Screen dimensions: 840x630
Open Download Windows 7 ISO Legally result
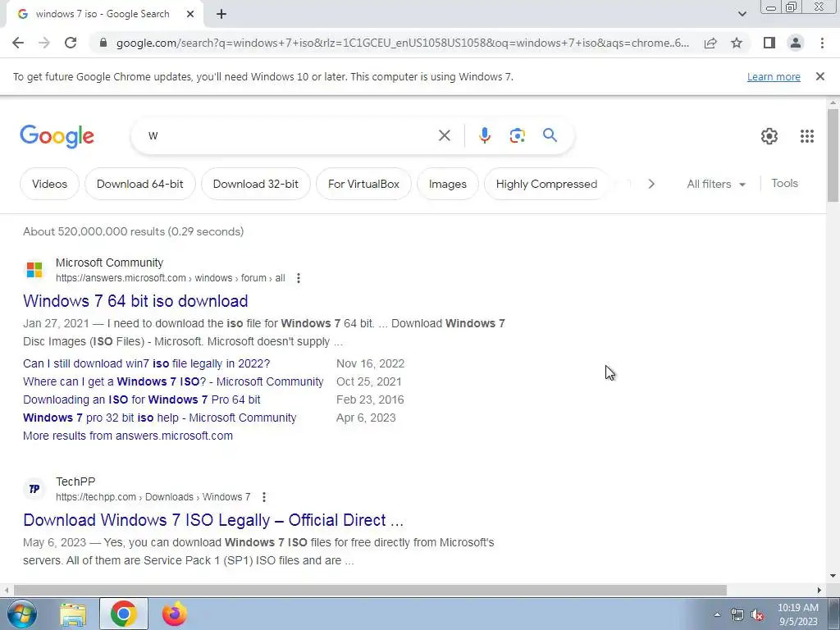213,520
